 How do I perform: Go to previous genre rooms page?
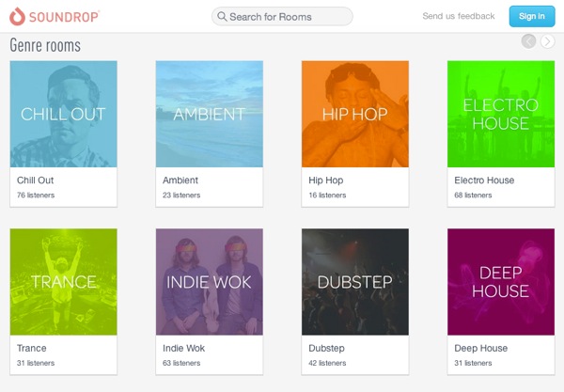pyautogui.click(x=529, y=41)
